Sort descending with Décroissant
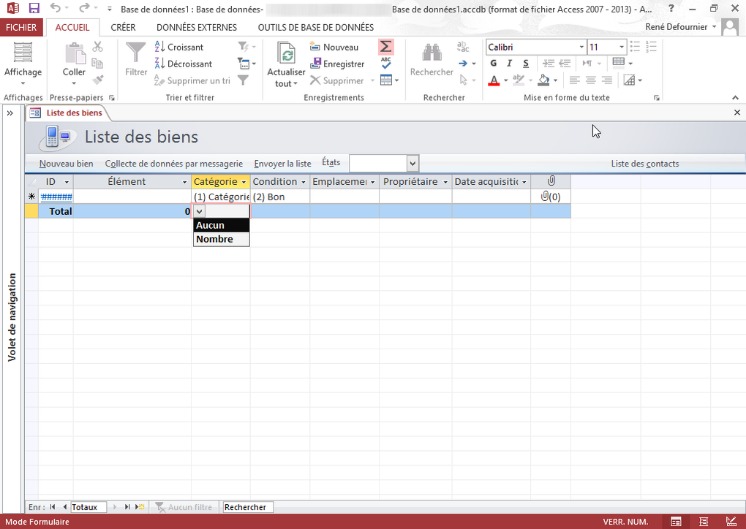This screenshot has height=529, width=746. click(x=183, y=63)
